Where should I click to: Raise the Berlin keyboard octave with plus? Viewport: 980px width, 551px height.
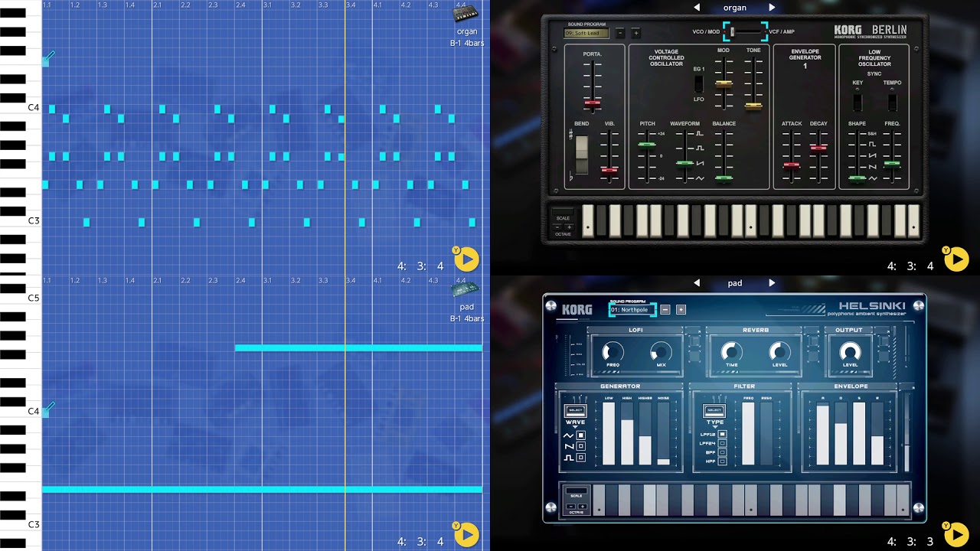click(x=568, y=227)
